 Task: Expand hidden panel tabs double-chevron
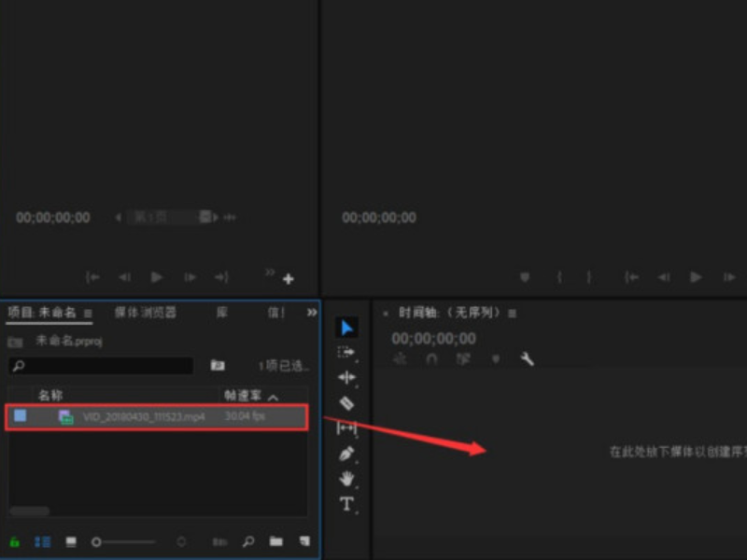click(x=311, y=313)
